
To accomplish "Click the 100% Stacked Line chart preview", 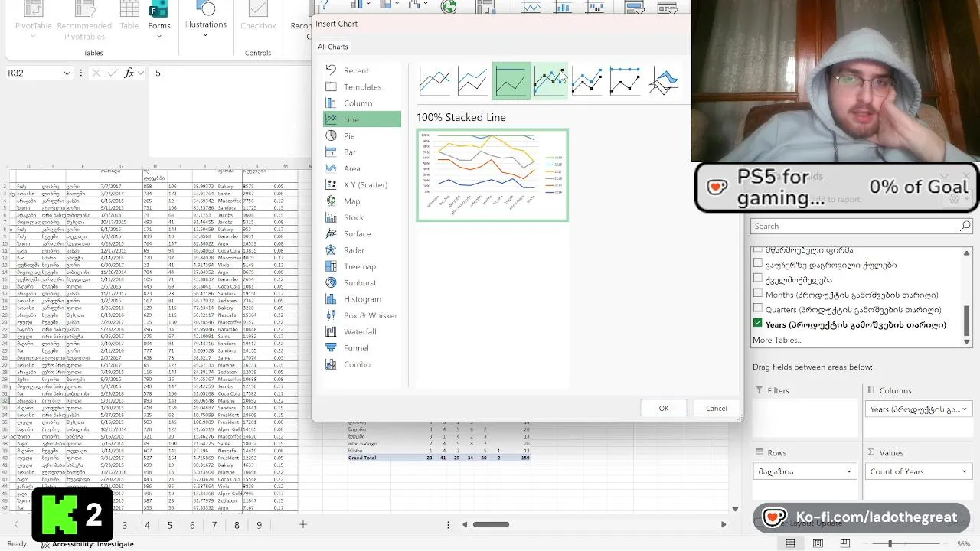I will [x=492, y=175].
